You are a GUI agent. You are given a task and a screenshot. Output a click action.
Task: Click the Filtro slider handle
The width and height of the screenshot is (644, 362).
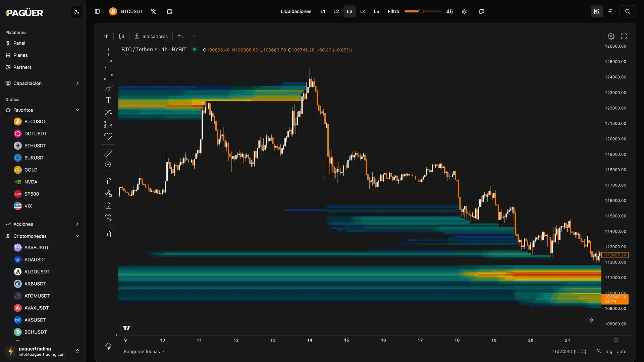[x=421, y=11]
